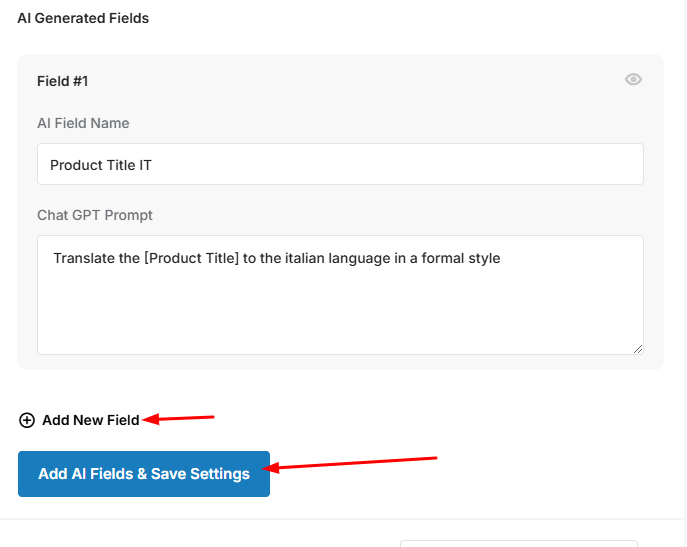687x547 pixels.
Task: Place cursor after "Product Title IT" text
Action: [152, 165]
